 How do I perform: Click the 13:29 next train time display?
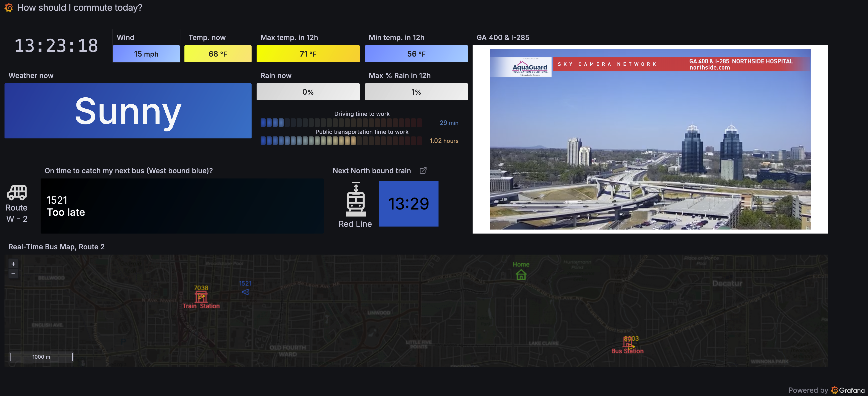point(409,204)
